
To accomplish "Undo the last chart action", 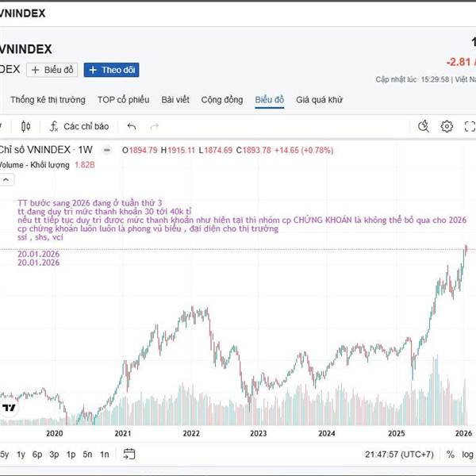I will [x=132, y=126].
